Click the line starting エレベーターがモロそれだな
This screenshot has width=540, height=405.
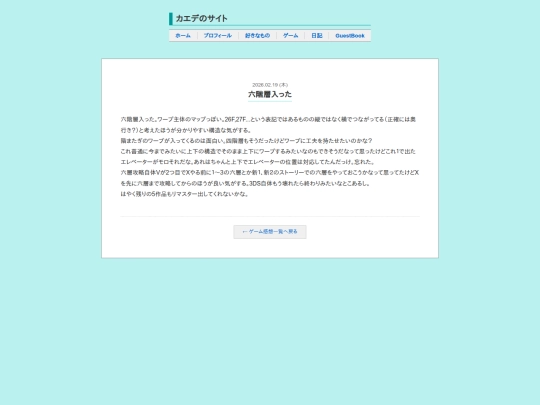tap(248, 162)
